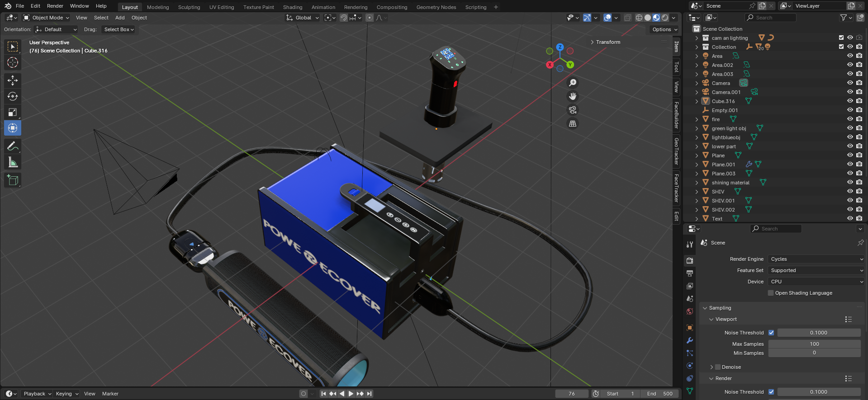
Task: Expand the Denoise section
Action: pyautogui.click(x=711, y=367)
